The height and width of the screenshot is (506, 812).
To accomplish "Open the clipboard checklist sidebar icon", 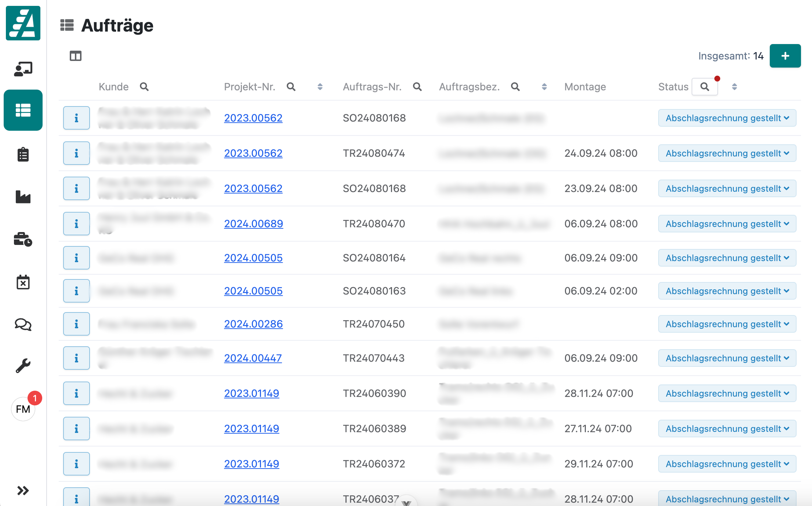I will tap(23, 155).
